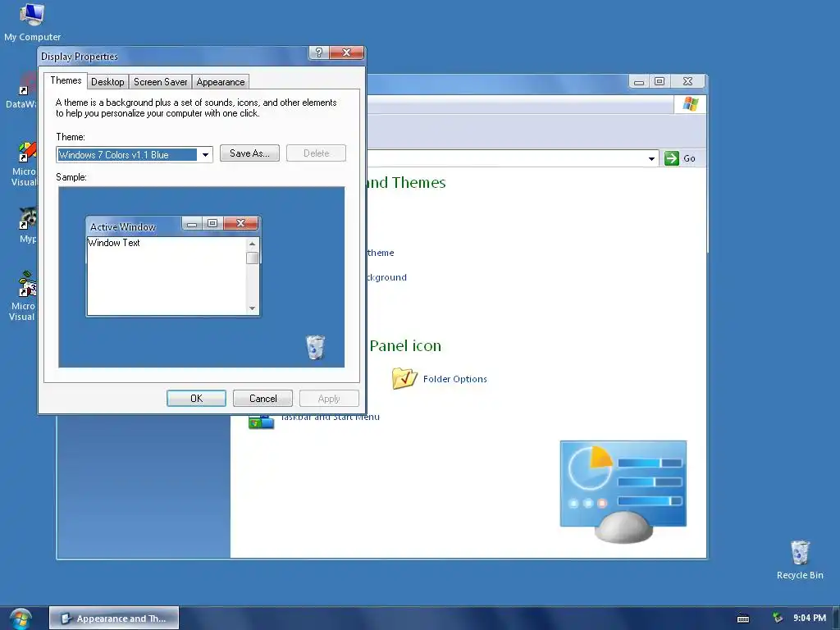The height and width of the screenshot is (630, 840).
Task: Click the Windows Start orb
Action: (x=21, y=619)
